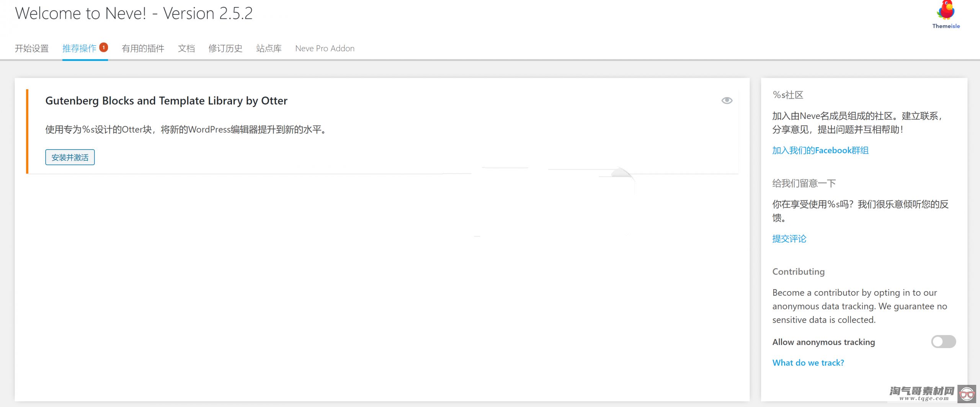This screenshot has width=980, height=407.
Task: Click the Contributing section heading
Action: 799,272
